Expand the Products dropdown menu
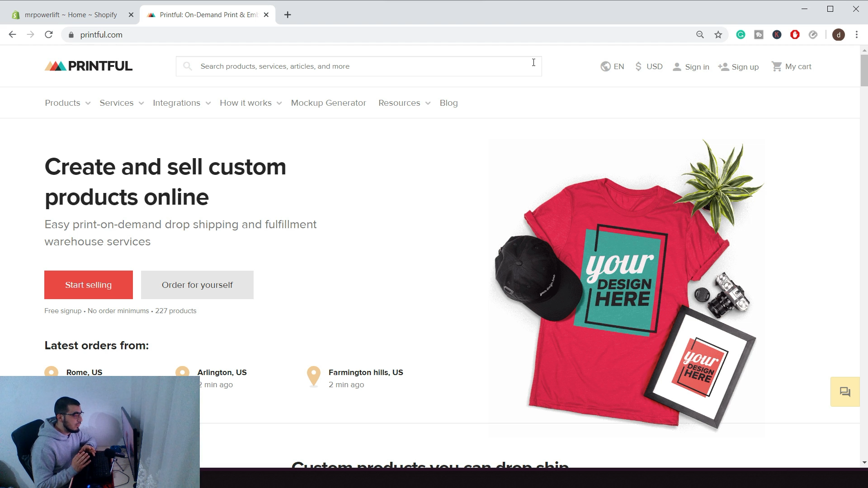This screenshot has width=868, height=488. pos(67,103)
